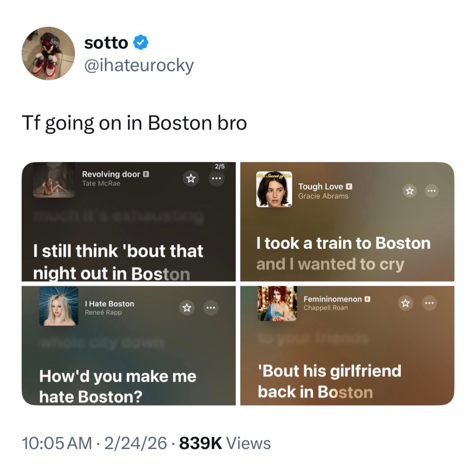Favorite the Tough Love track

(409, 191)
